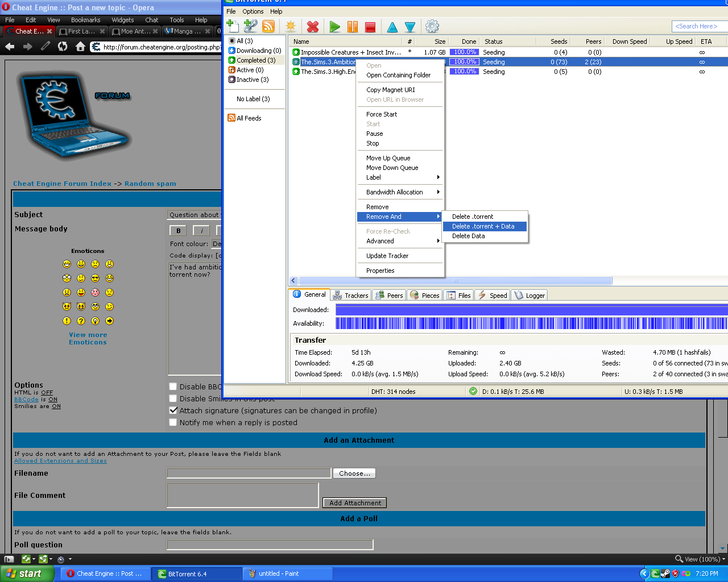Expand the Bandwidth Allocation submenu
Viewport: 728px width, 582px height.
(400, 192)
